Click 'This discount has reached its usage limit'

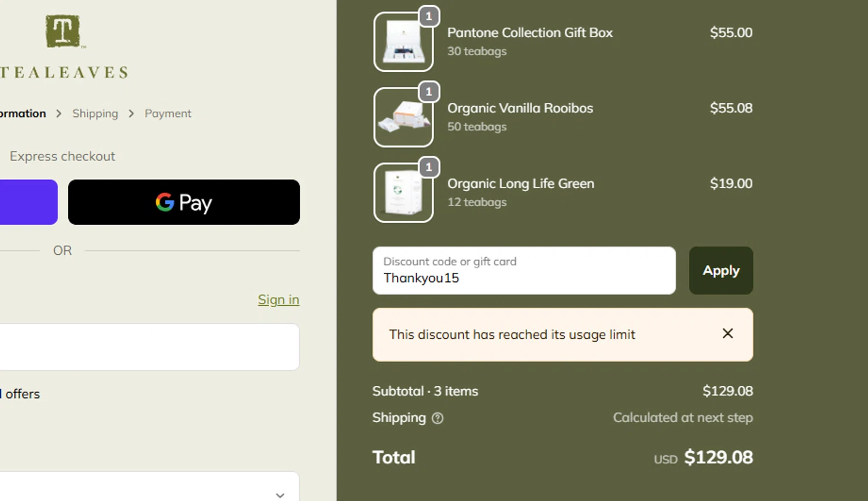tap(512, 334)
